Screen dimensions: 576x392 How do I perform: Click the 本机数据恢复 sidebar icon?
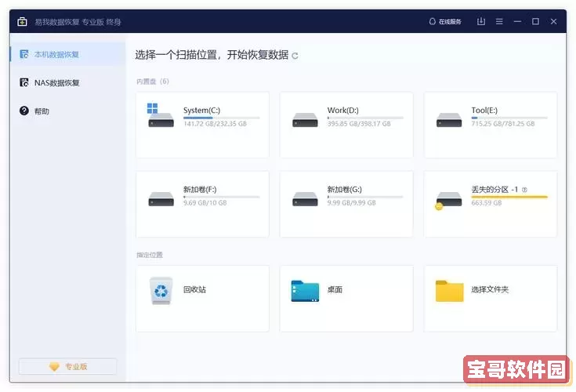(x=24, y=54)
